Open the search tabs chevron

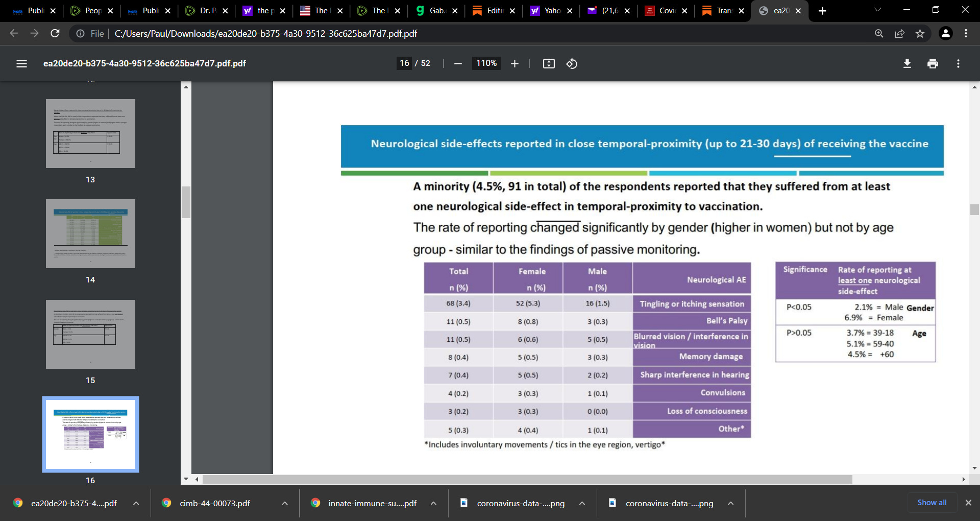(877, 10)
